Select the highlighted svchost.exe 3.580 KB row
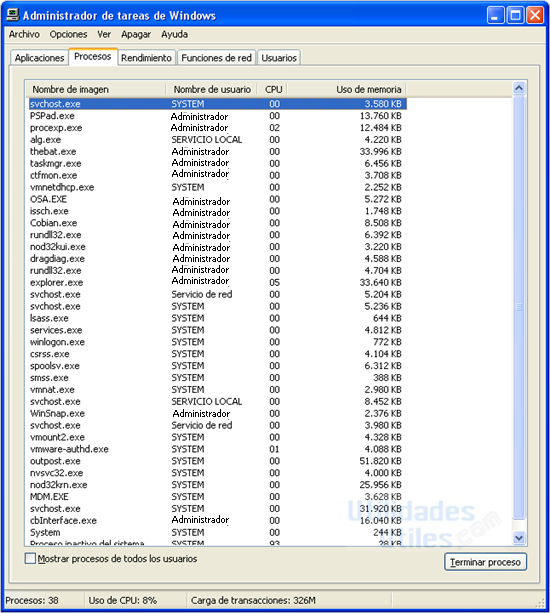Viewport: 550px width, 613px height. pyautogui.click(x=217, y=104)
